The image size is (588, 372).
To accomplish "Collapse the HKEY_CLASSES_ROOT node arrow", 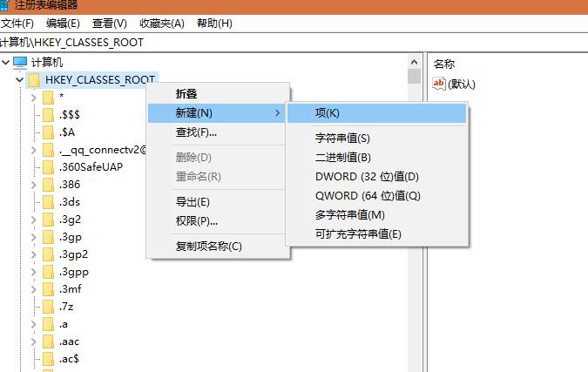I will coord(19,80).
